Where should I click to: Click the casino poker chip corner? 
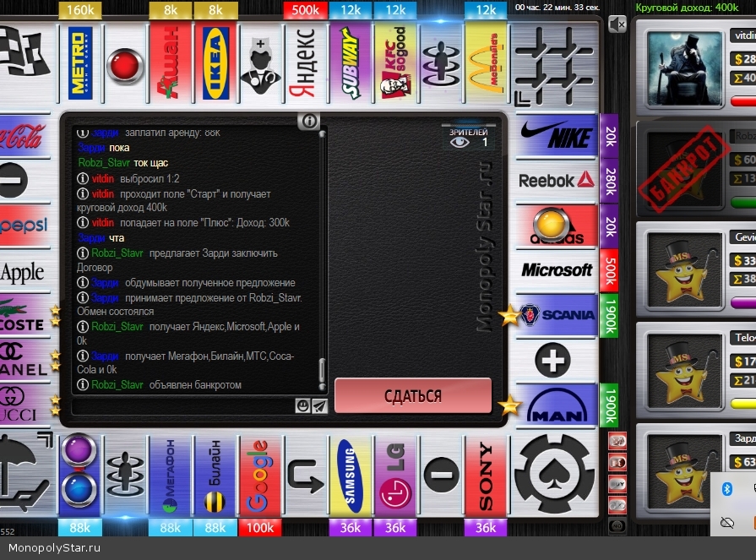point(555,475)
